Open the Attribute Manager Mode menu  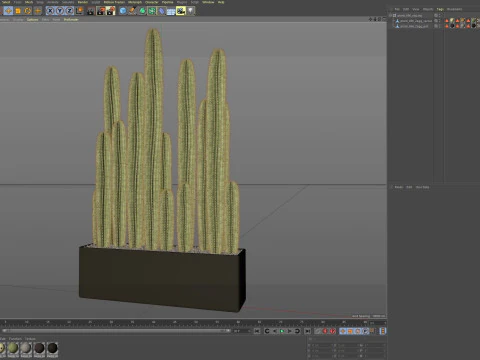399,187
